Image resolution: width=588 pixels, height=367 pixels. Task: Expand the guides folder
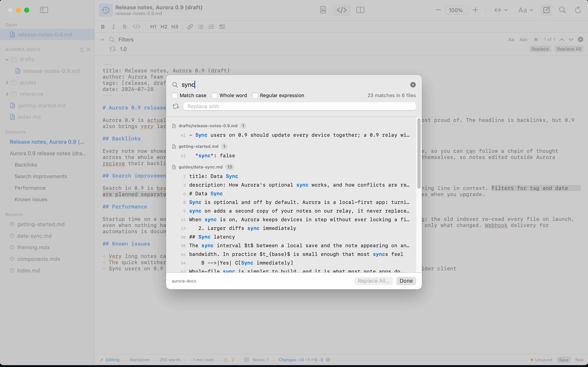[7, 83]
